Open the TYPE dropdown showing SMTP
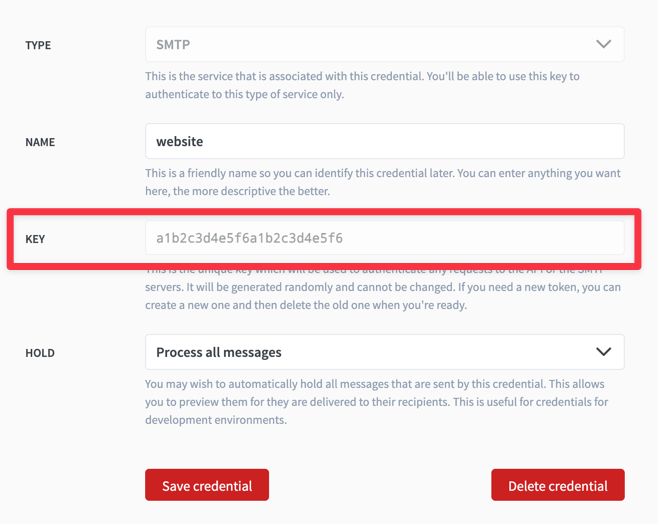658x524 pixels. click(384, 44)
